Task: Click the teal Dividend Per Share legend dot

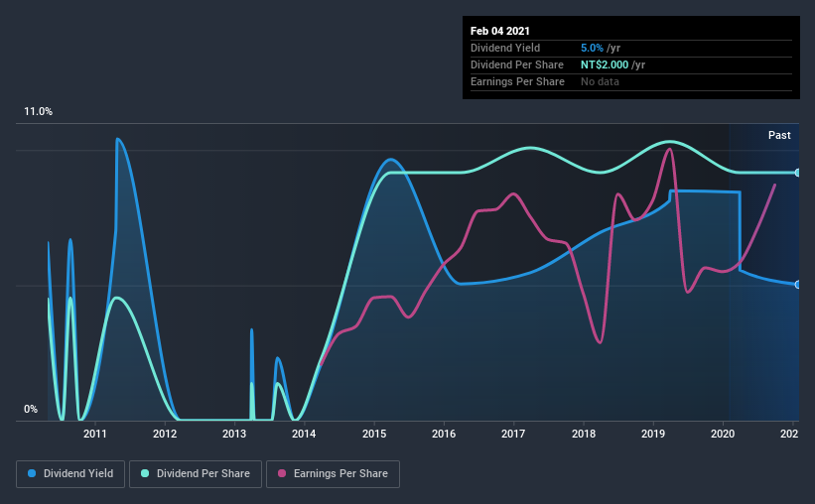Action: click(145, 473)
